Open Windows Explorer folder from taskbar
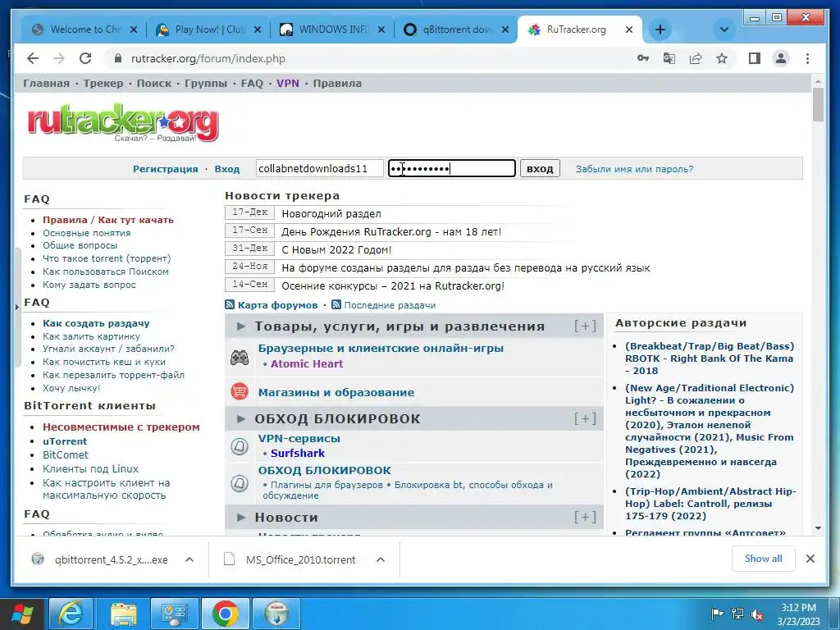840x630 pixels. point(123,614)
